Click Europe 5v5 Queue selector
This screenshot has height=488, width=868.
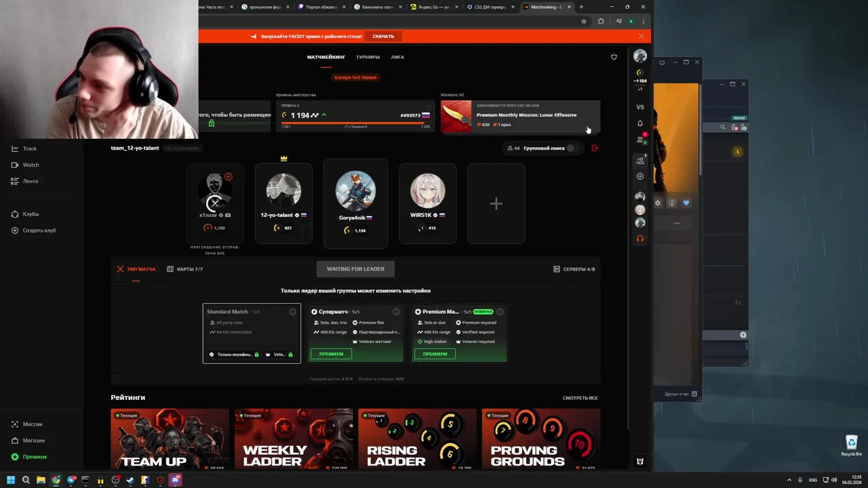click(355, 77)
